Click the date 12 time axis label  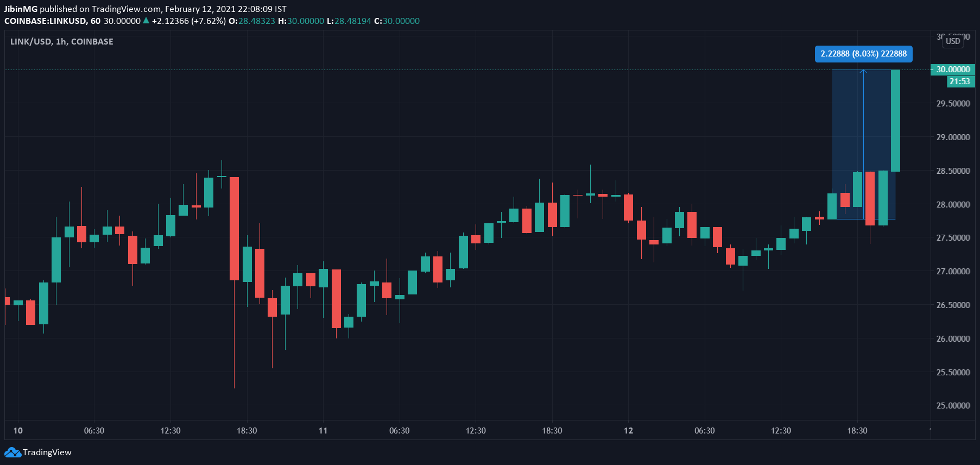pos(628,431)
